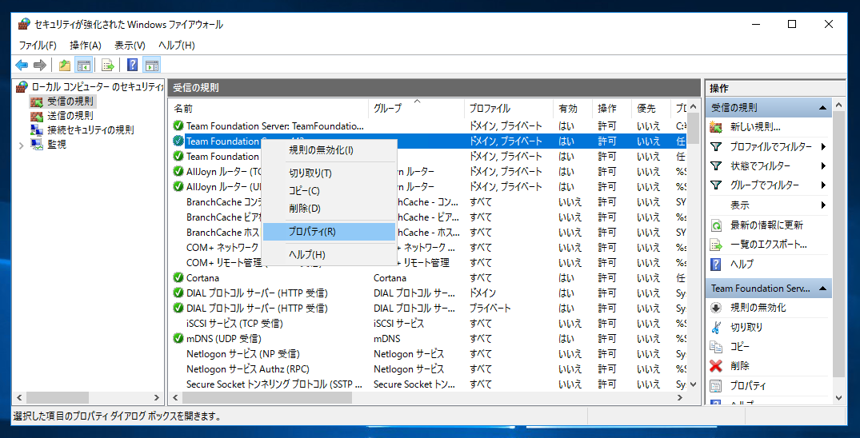Viewport: 860px width, 438px height.
Task: Sort by the グループ column header
Action: (416, 109)
